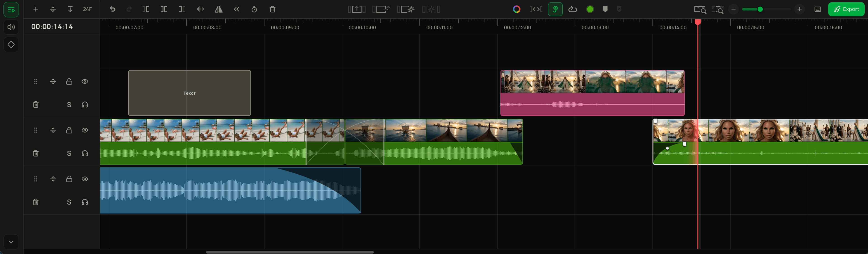Lock the blue audio track
868x254 pixels.
(x=69, y=179)
